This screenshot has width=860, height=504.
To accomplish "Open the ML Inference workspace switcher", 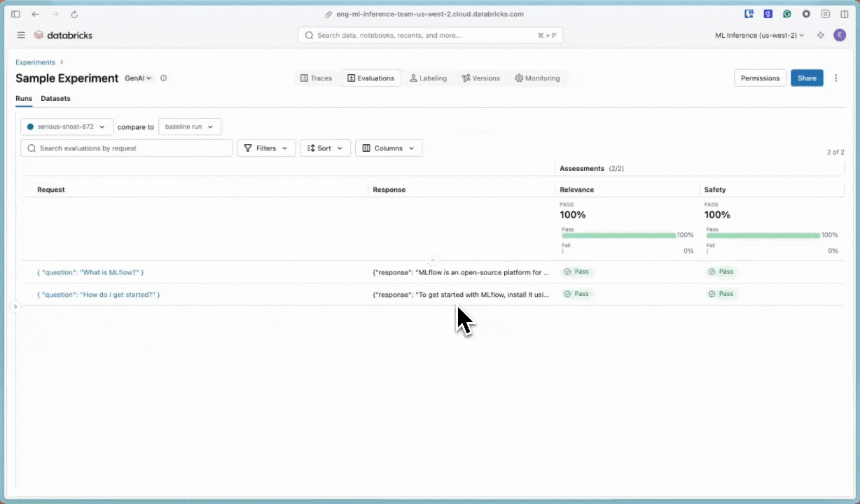I will pyautogui.click(x=759, y=35).
